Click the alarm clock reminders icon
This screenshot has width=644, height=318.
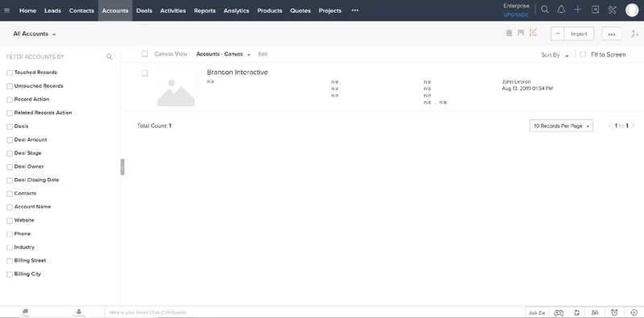tap(614, 312)
